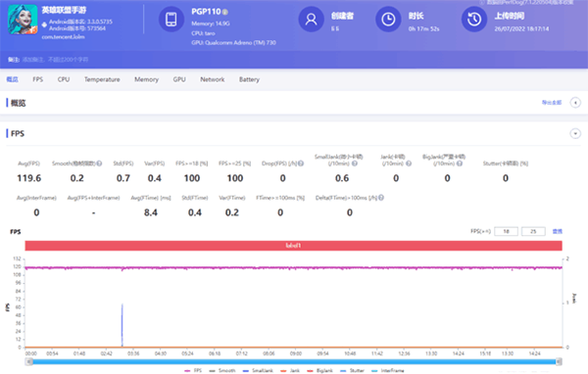Open the Battery tab
The height and width of the screenshot is (374, 588).
(249, 79)
